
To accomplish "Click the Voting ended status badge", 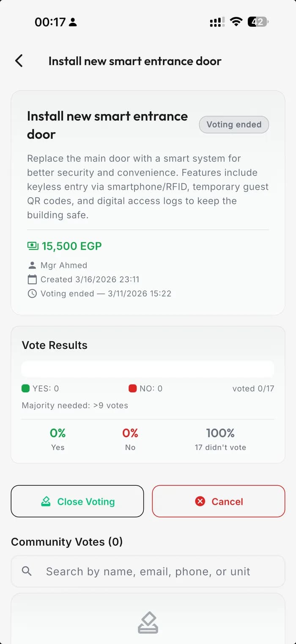I will (234, 124).
